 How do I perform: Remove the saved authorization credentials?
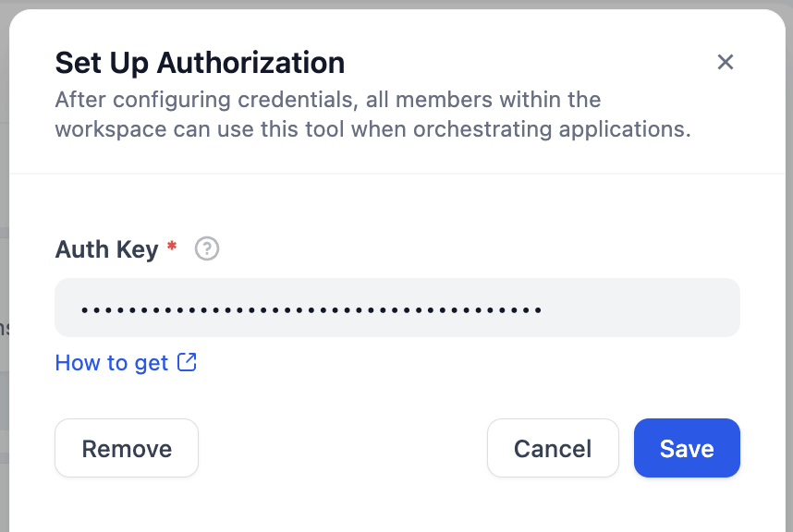tap(127, 449)
